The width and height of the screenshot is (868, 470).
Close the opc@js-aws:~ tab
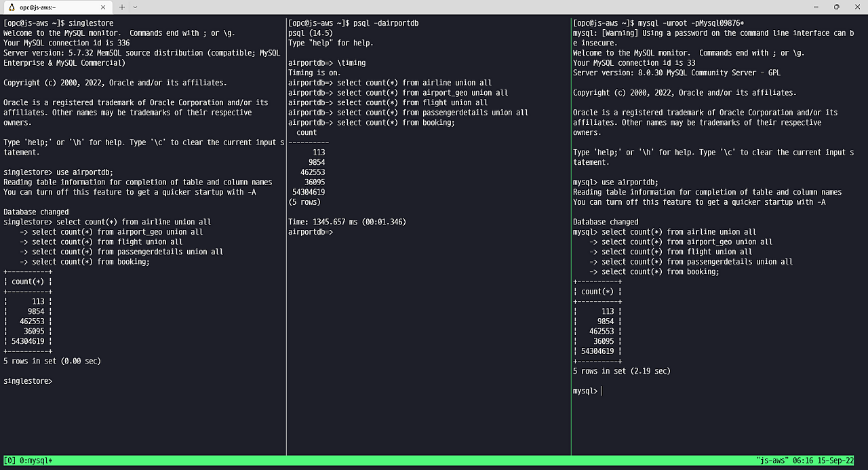[x=104, y=7]
